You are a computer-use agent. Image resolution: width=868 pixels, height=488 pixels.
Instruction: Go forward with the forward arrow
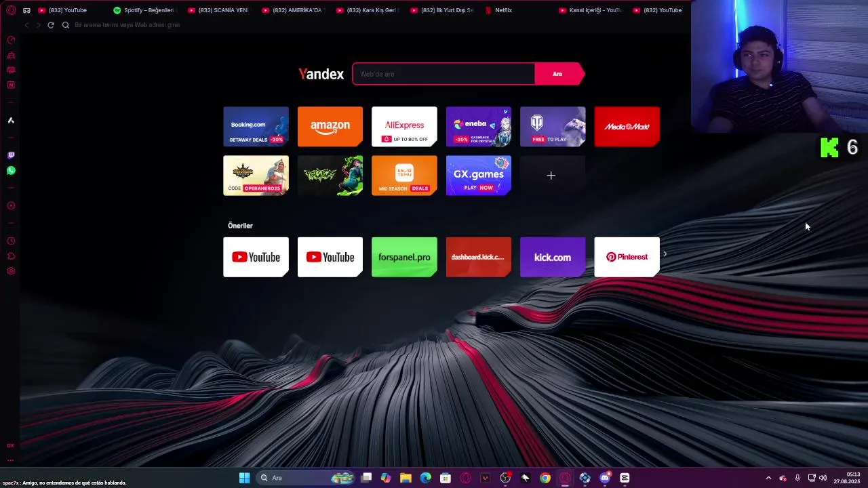pyautogui.click(x=38, y=25)
